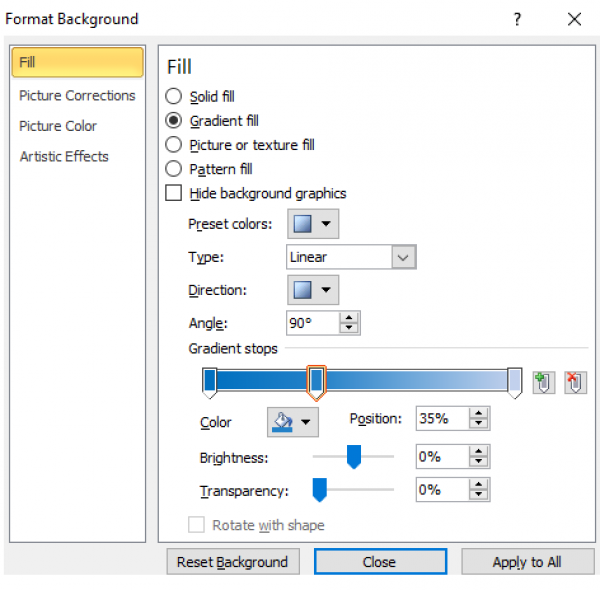Expand the Type dropdown showing Linear
Viewport: 600px width, 590px height.
403,257
